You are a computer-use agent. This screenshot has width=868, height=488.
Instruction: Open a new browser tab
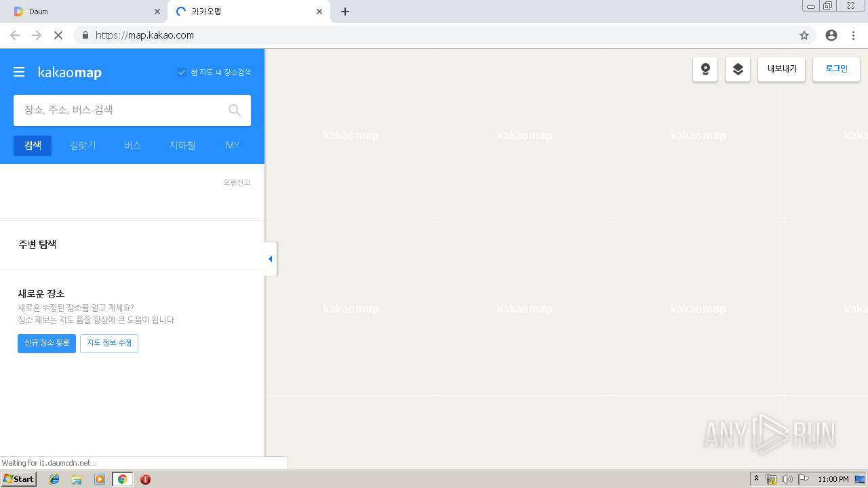pos(345,12)
